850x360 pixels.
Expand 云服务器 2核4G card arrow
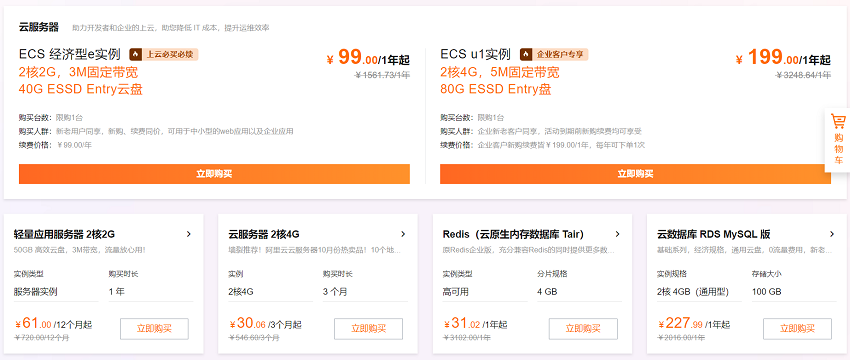[x=403, y=234]
